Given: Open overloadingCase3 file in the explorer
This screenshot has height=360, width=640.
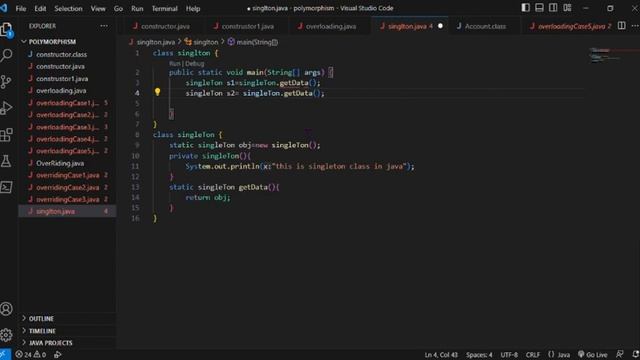Looking at the screenshot, I should coord(67,127).
